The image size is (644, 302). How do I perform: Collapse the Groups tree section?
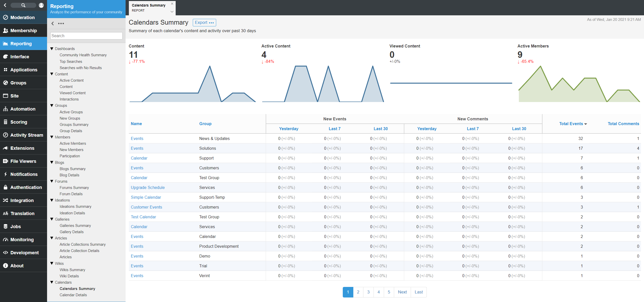click(52, 105)
